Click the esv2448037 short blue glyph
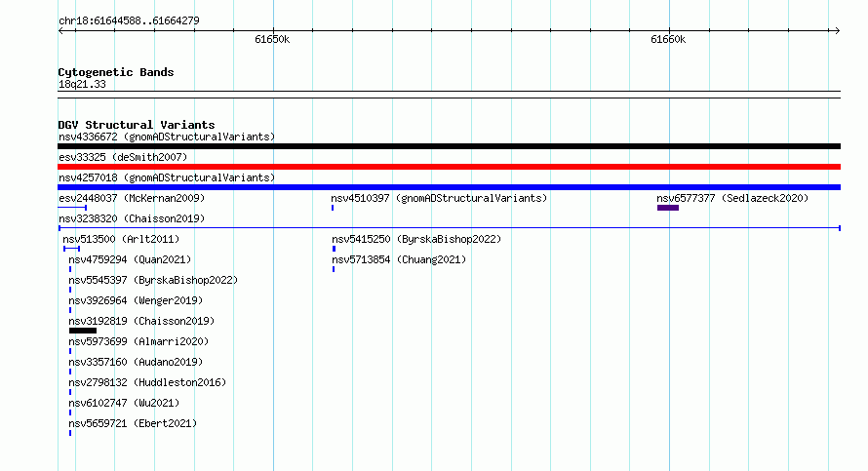The width and height of the screenshot is (868, 471). tap(72, 208)
